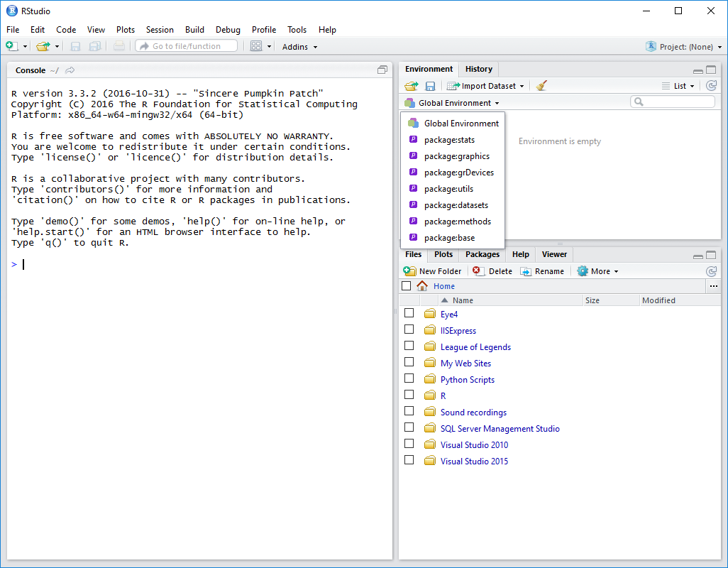
Task: Open the More gear dropdown
Action: [x=597, y=271]
